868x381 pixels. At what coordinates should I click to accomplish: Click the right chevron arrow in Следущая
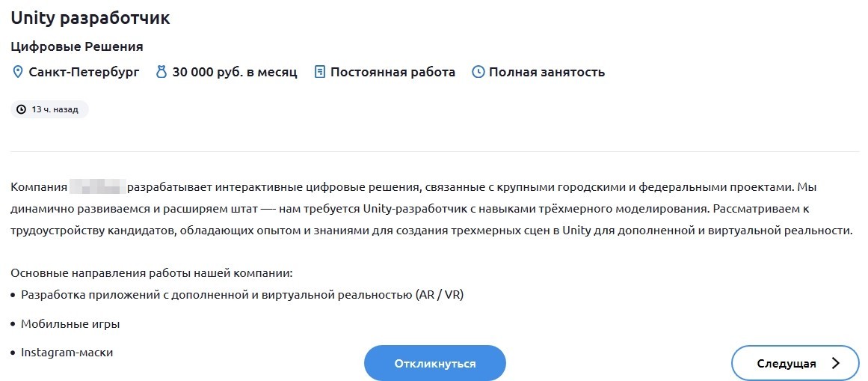[x=835, y=364]
